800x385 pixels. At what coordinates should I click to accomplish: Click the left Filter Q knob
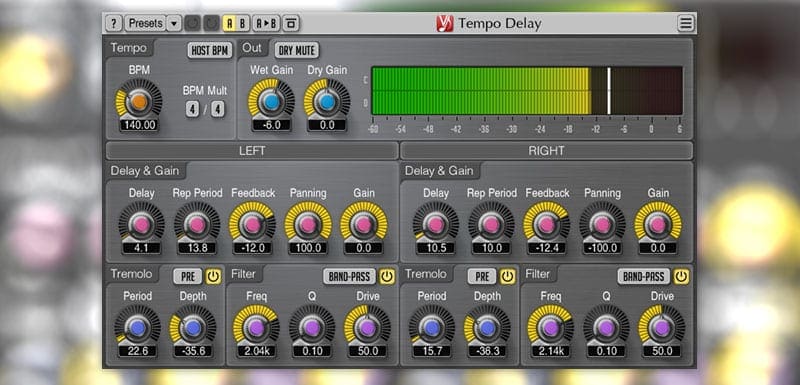(x=312, y=328)
